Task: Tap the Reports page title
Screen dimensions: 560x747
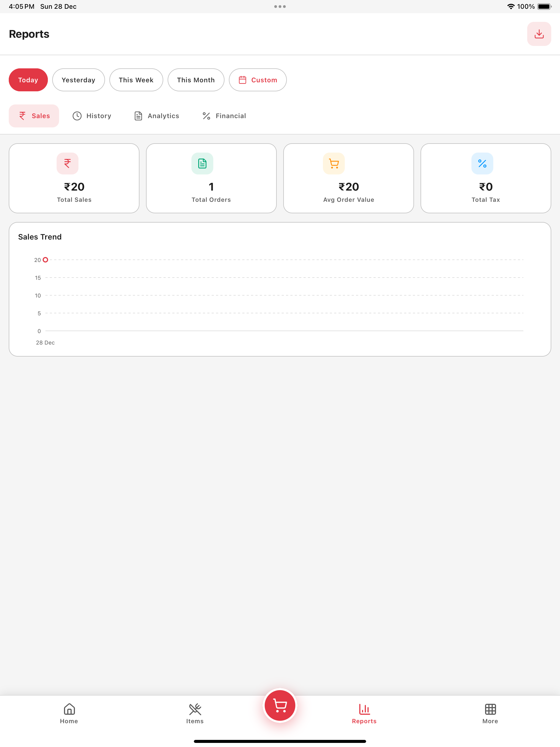Action: click(x=29, y=34)
